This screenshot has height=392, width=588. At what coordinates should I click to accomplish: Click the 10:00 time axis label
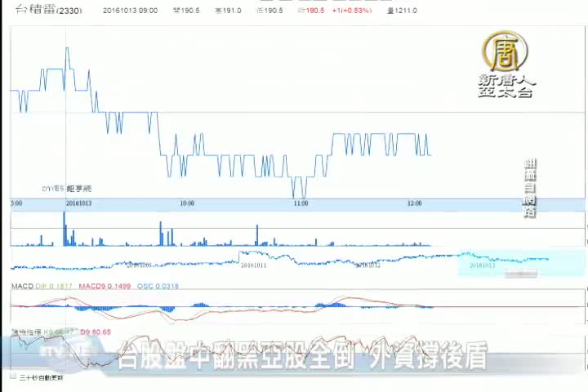186,203
